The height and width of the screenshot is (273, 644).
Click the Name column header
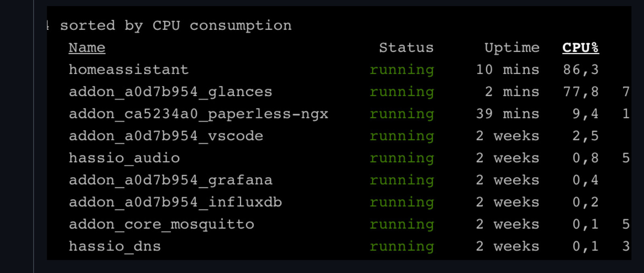click(87, 48)
